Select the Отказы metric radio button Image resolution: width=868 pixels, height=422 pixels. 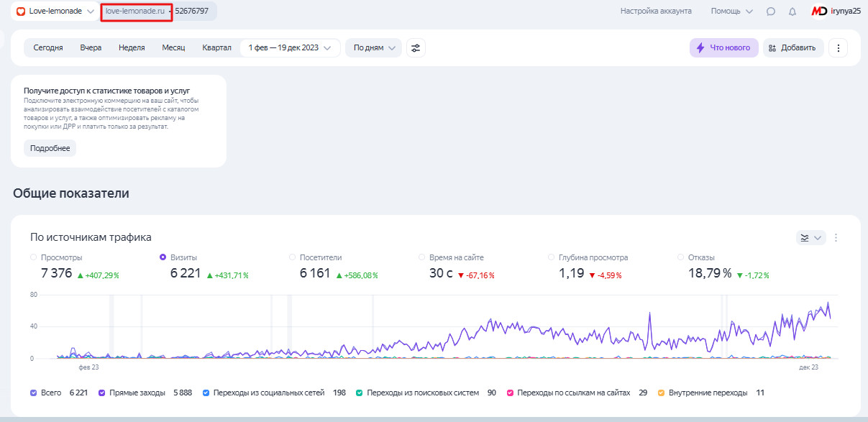pos(680,257)
